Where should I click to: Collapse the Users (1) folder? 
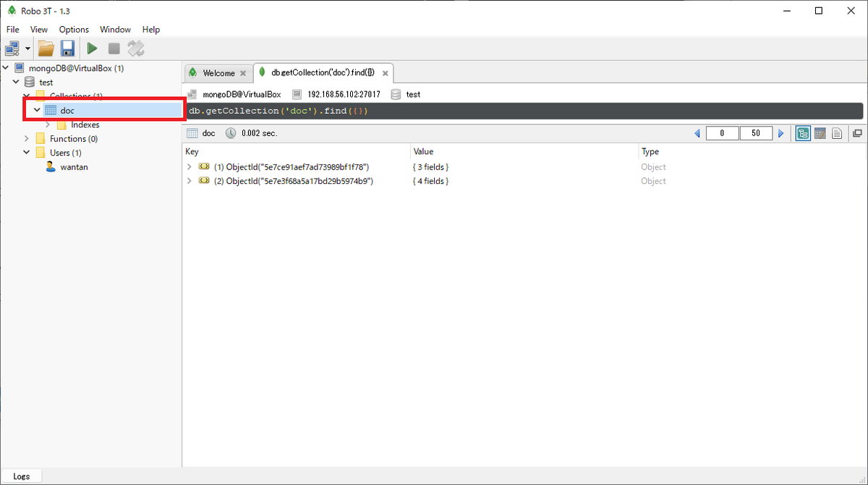27,153
